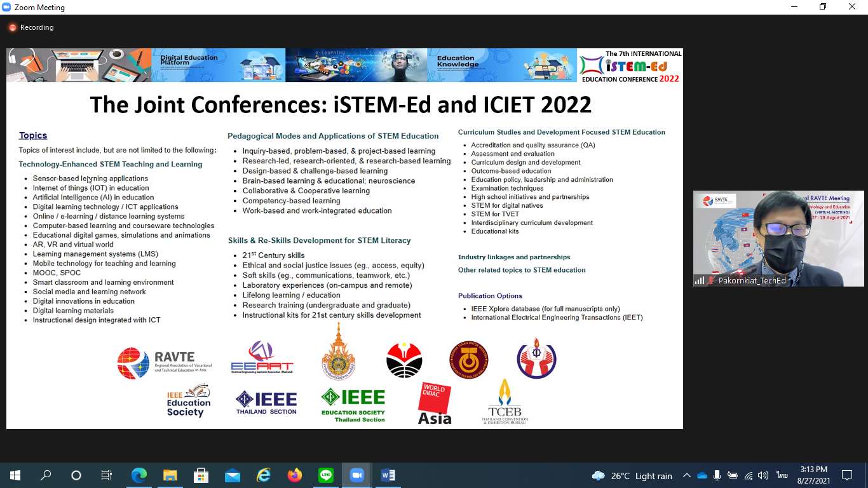
Task: Open Task View from the taskbar
Action: tap(107, 475)
